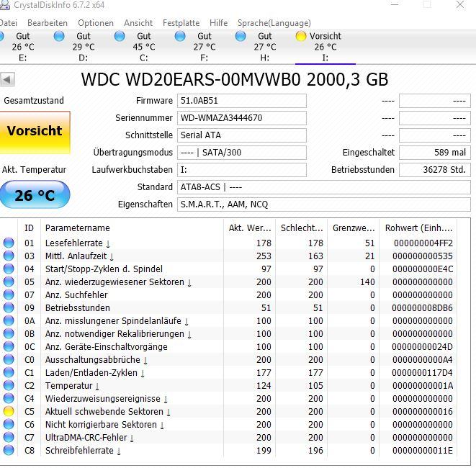Select the disk tab for drive C:

[x=143, y=47]
